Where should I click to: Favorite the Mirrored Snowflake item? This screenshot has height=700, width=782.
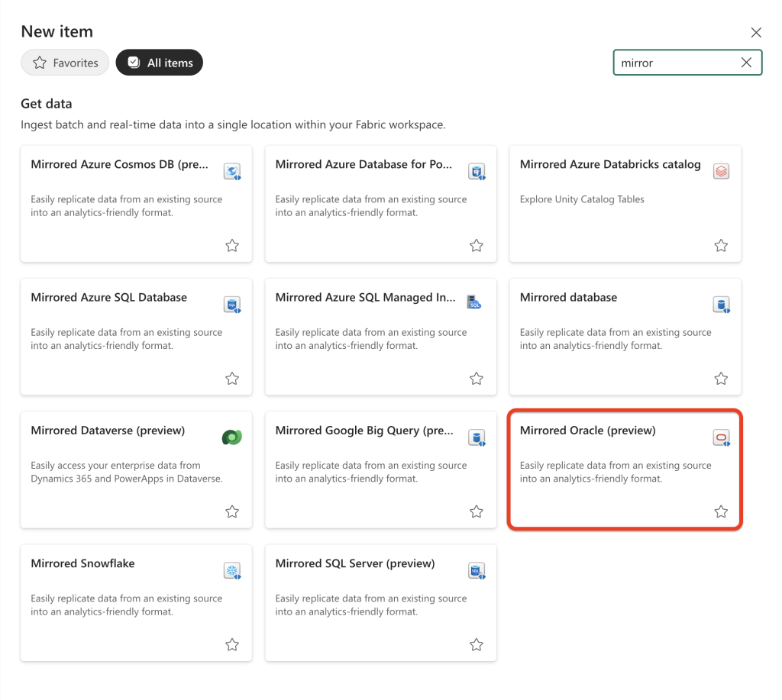232,644
